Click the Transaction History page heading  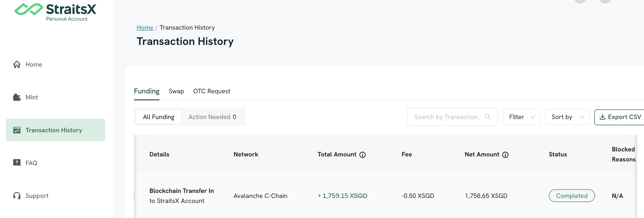click(x=185, y=41)
